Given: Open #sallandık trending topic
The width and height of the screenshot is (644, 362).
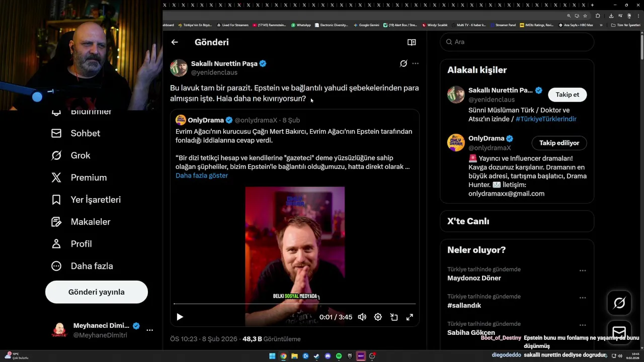Looking at the screenshot, I should pyautogui.click(x=464, y=305).
